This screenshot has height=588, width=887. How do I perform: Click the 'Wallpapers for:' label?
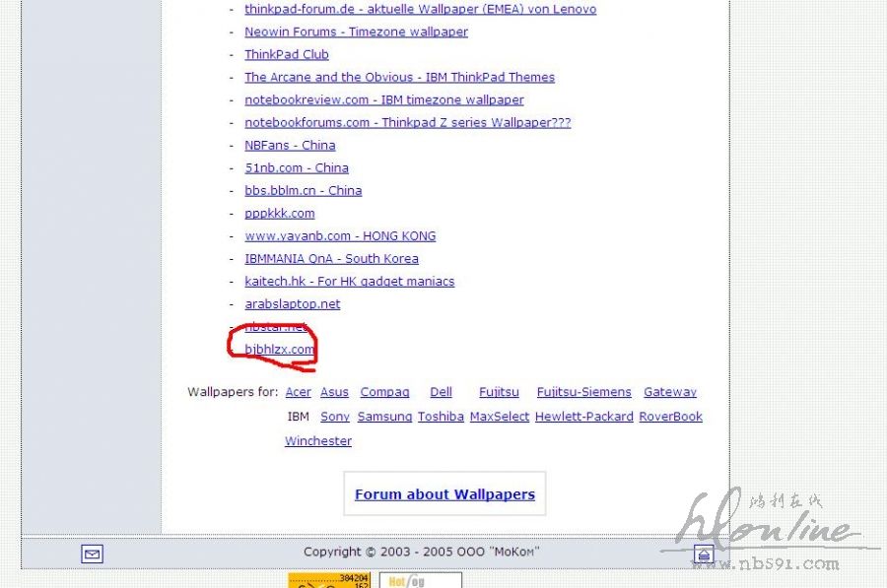point(233,392)
